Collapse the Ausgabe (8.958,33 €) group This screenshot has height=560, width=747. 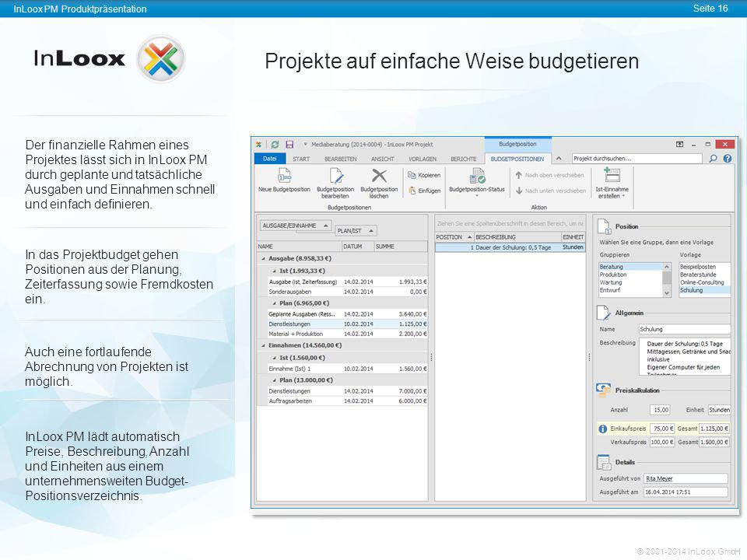coord(264,258)
